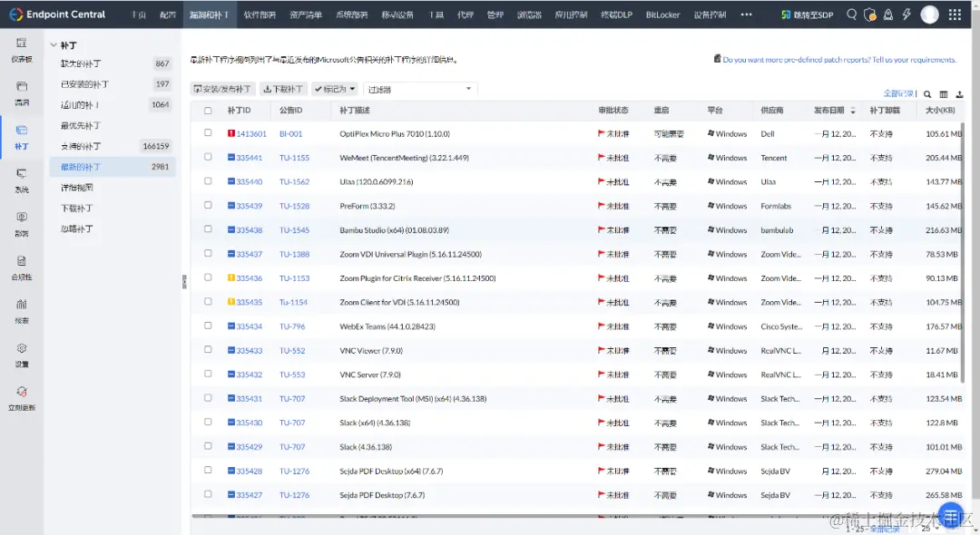Open the shield alert icon in top bar
Image resolution: width=980 pixels, height=535 pixels.
869,15
